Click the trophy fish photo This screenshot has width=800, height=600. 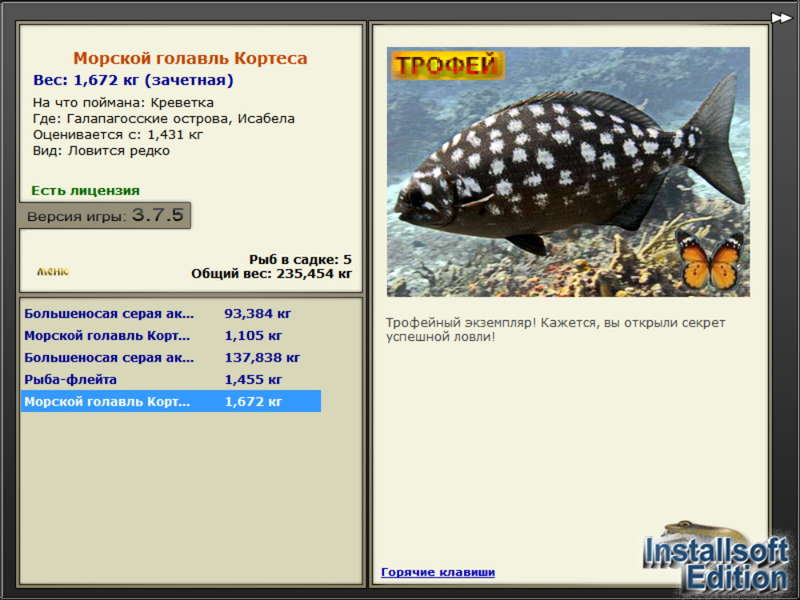(568, 172)
